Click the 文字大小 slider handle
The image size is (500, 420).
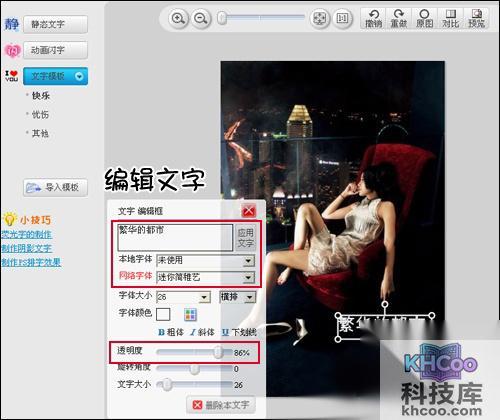coord(167,385)
